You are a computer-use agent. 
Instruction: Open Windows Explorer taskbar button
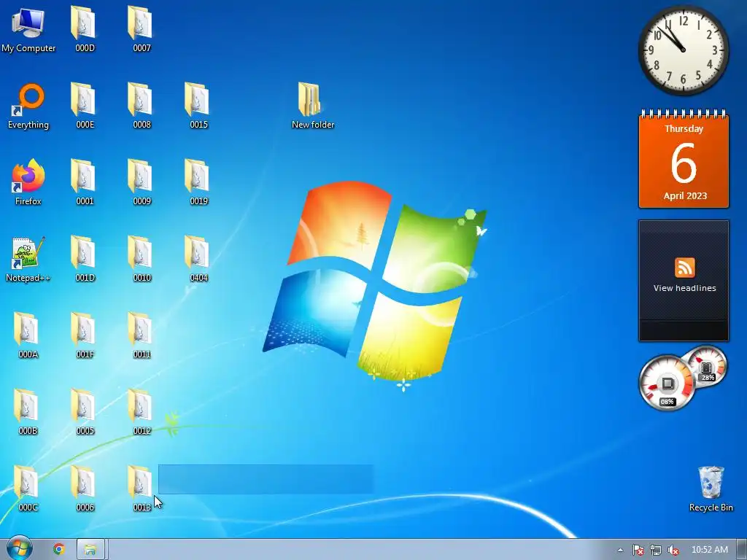click(x=90, y=550)
